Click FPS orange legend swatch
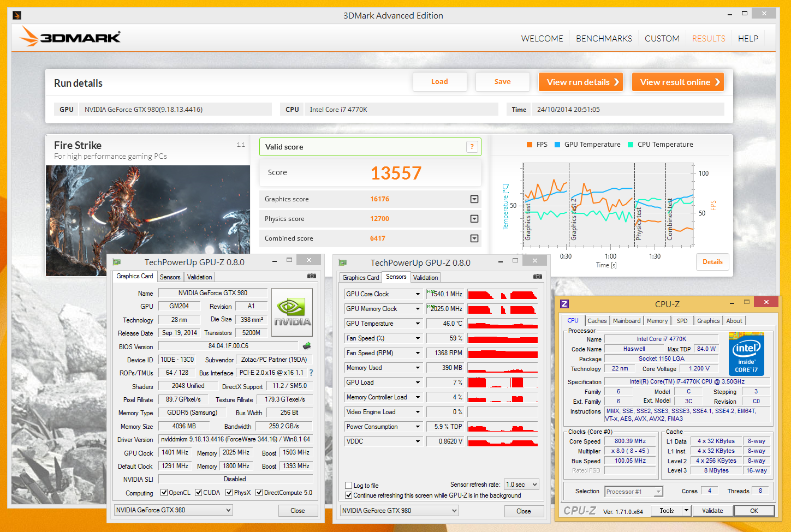Image resolution: width=791 pixels, height=532 pixels. tap(530, 145)
